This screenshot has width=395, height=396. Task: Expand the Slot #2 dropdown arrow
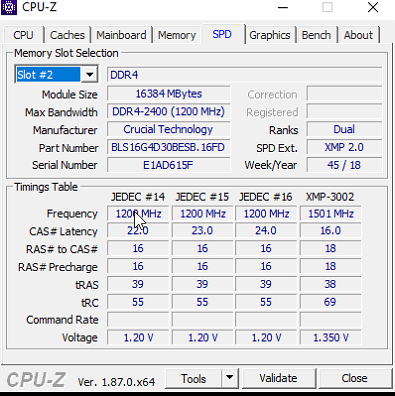click(89, 74)
